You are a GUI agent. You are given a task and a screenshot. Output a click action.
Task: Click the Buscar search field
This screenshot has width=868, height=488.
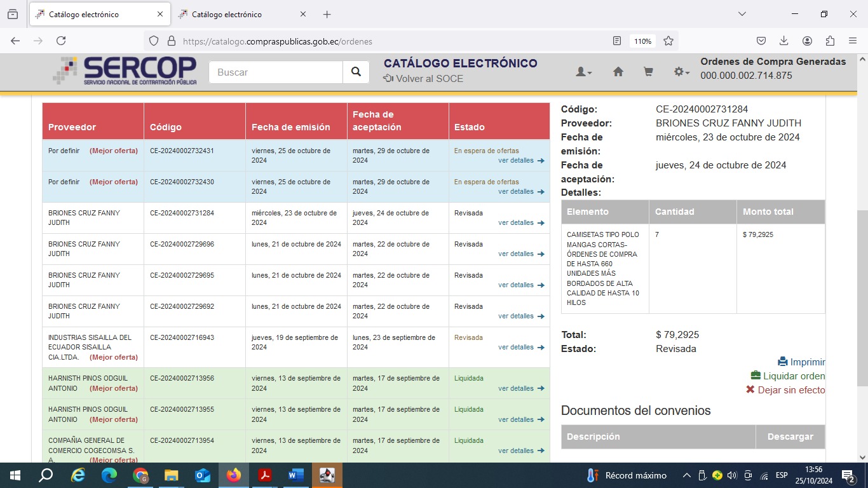point(276,72)
